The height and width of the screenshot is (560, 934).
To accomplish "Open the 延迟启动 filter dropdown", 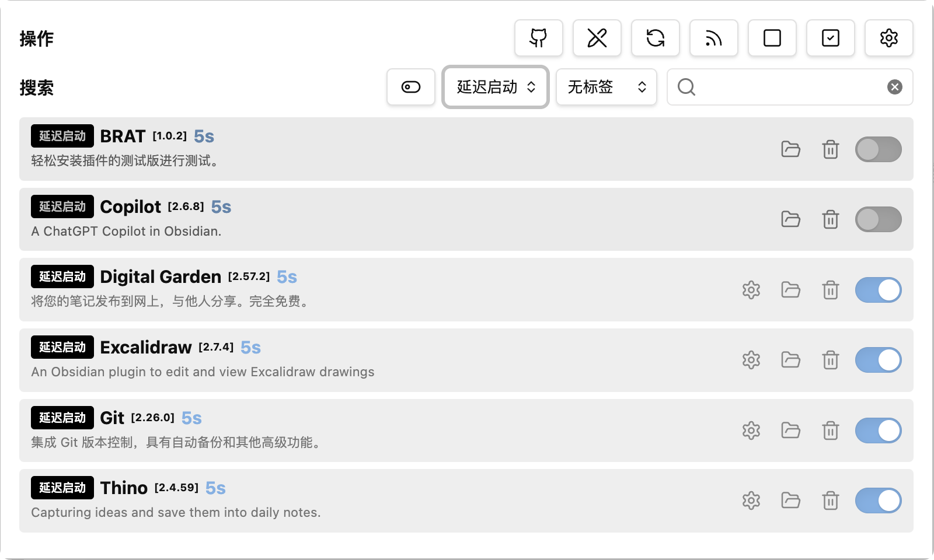I will click(x=496, y=87).
